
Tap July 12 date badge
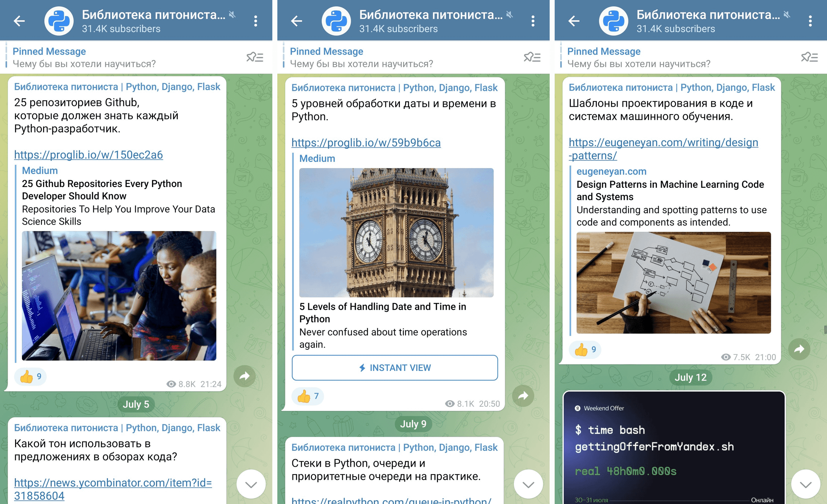pos(690,377)
